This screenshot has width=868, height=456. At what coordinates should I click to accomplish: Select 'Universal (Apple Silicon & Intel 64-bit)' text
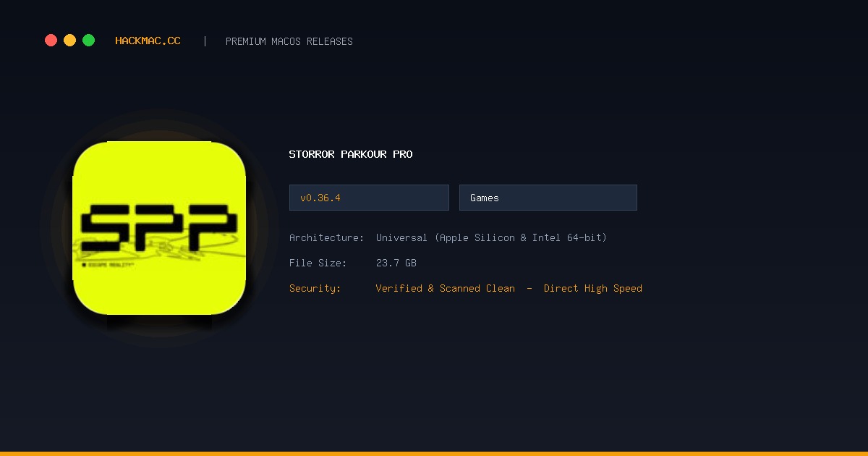tap(492, 237)
